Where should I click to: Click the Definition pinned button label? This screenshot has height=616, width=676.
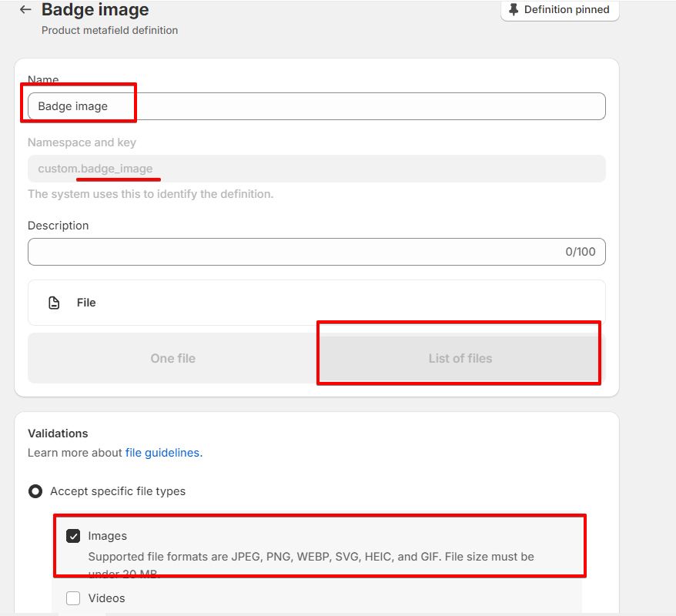tap(567, 10)
